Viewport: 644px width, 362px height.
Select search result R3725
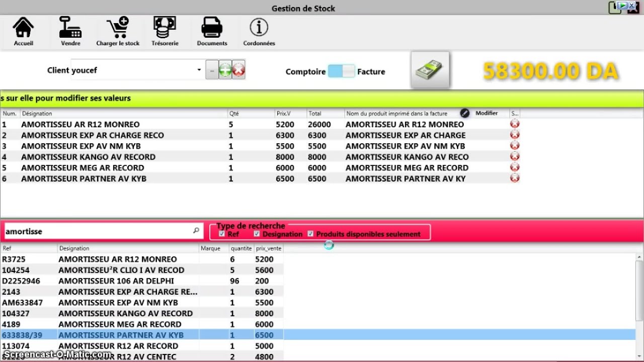click(14, 259)
